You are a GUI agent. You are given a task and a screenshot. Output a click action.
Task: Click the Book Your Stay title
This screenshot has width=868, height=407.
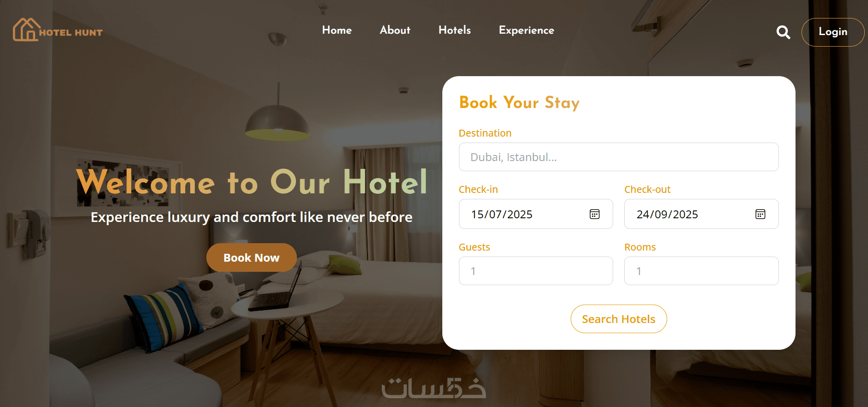(x=519, y=102)
